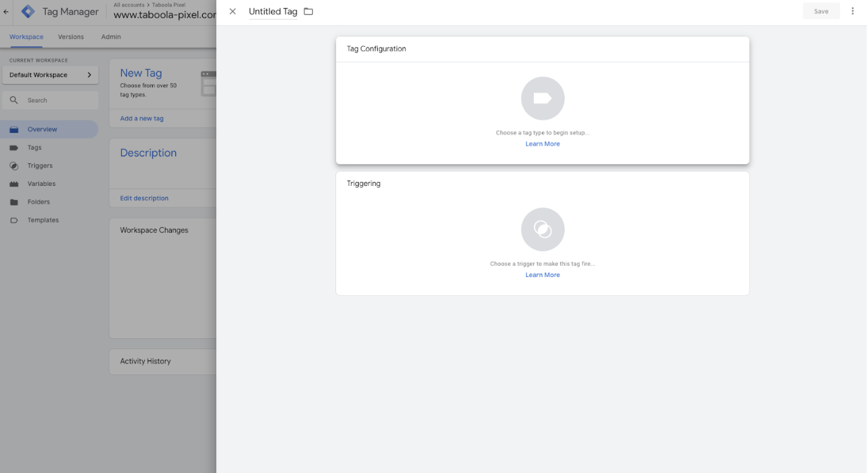This screenshot has width=868, height=473.
Task: Click the Tags label icon in sidebar
Action: (x=14, y=148)
